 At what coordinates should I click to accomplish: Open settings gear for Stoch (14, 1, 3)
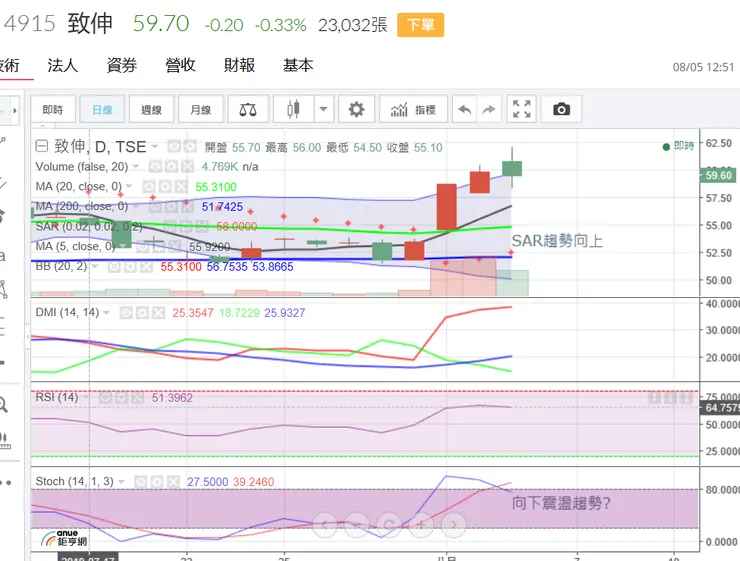click(157, 482)
